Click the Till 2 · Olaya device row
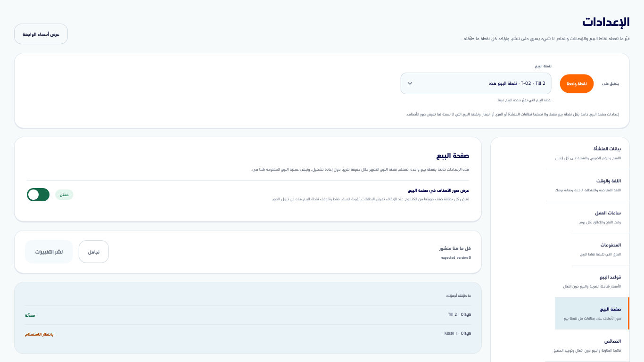 pos(248,315)
